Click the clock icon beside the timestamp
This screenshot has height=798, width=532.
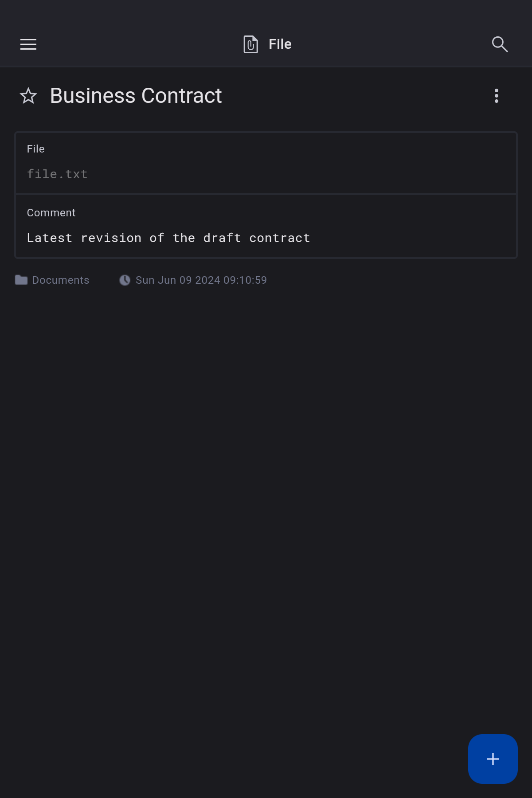point(125,280)
